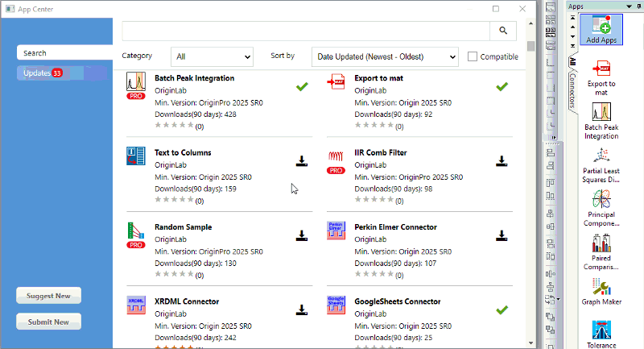The height and width of the screenshot is (349, 644).
Task: Enable the Compatible checkbox
Action: [x=473, y=56]
